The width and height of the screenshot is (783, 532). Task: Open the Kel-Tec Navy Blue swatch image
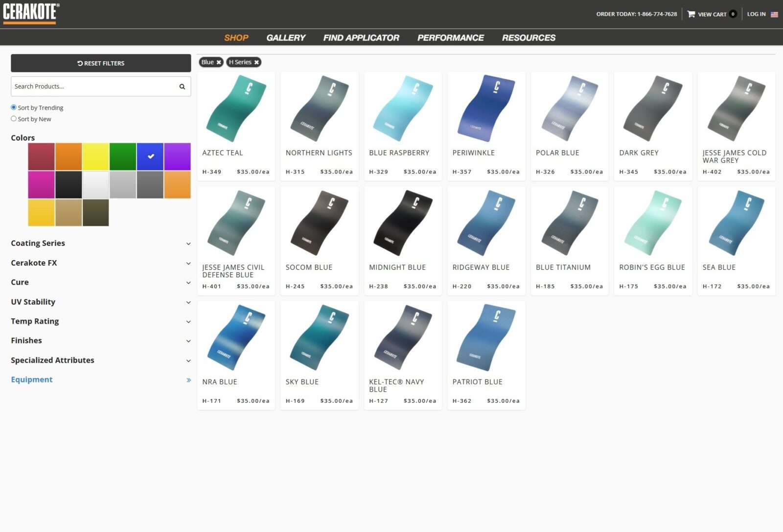(x=403, y=337)
